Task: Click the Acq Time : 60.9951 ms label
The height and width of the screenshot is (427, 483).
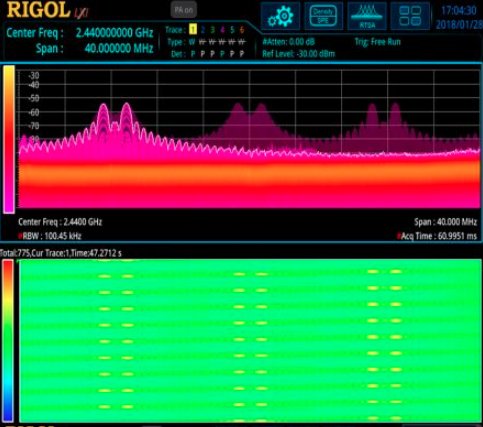Action: point(437,236)
